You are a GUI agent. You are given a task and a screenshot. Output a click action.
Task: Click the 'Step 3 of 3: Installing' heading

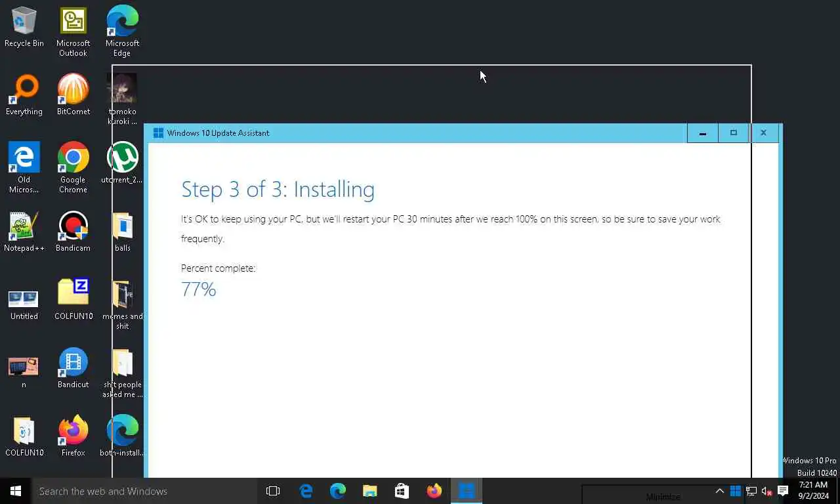coord(278,190)
